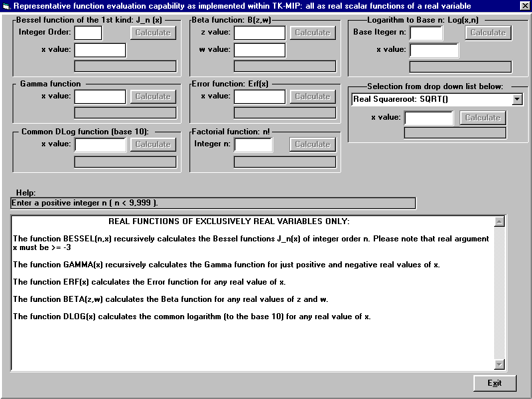Click the 'Error function: Erf(x)' group label
Viewport: 532px width, 399px height.
(230, 84)
